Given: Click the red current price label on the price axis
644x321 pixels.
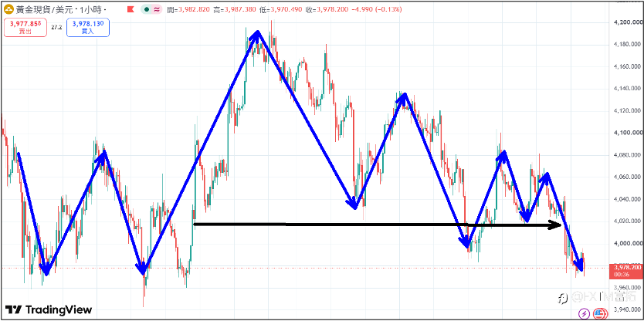Looking at the screenshot, I should pyautogui.click(x=626, y=271).
